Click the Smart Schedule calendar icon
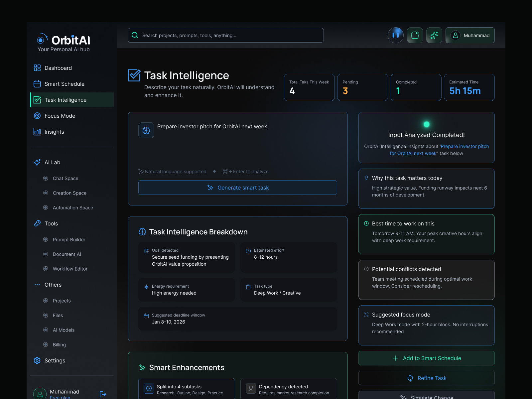Image resolution: width=532 pixels, height=399 pixels. [38, 84]
